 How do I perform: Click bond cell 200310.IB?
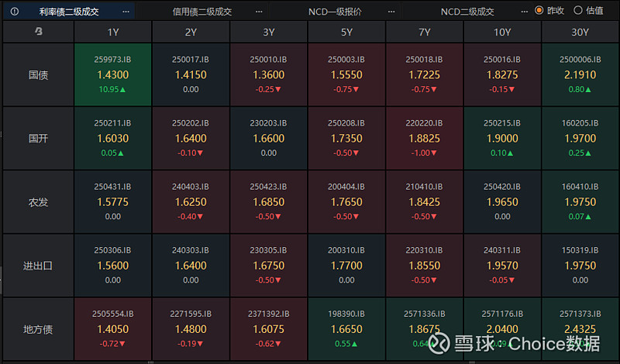click(346, 266)
